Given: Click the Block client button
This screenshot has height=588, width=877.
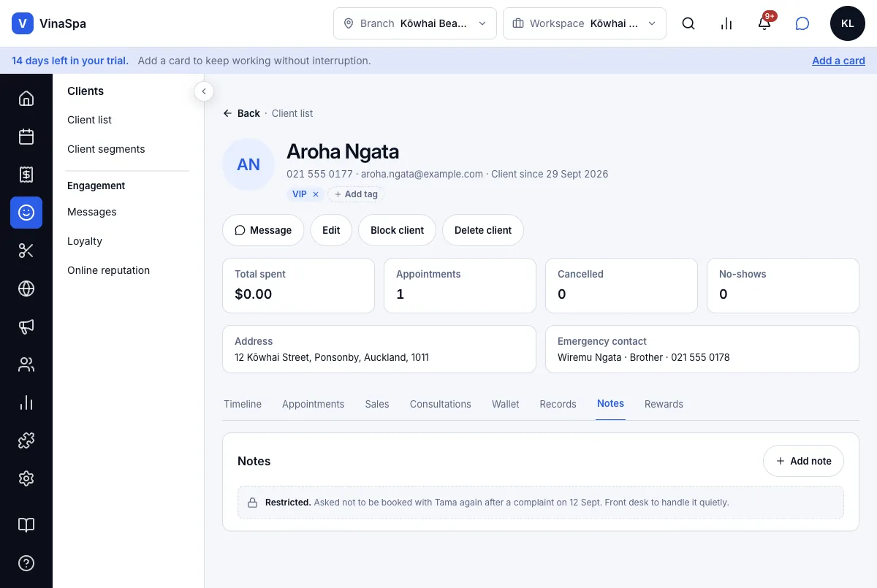Looking at the screenshot, I should click(397, 230).
